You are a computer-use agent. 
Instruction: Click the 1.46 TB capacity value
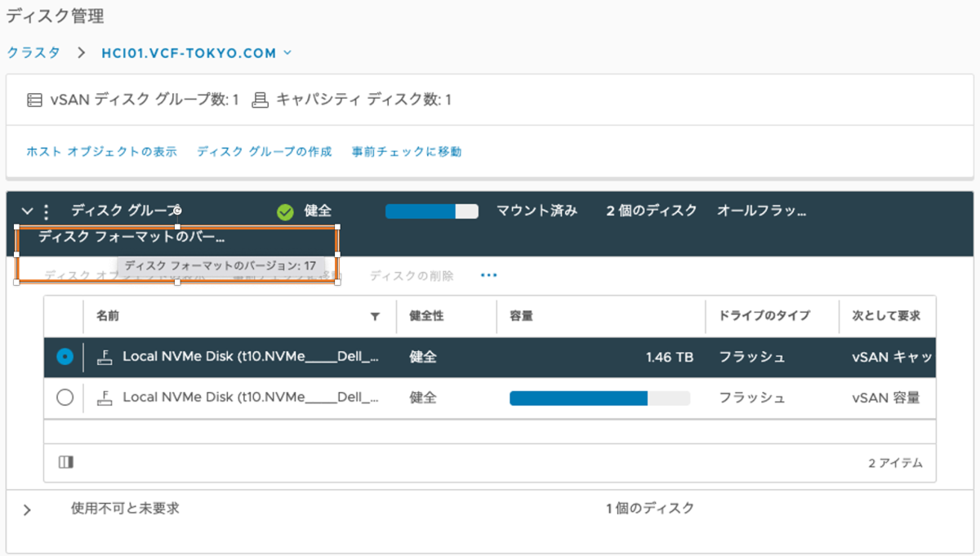pyautogui.click(x=670, y=357)
